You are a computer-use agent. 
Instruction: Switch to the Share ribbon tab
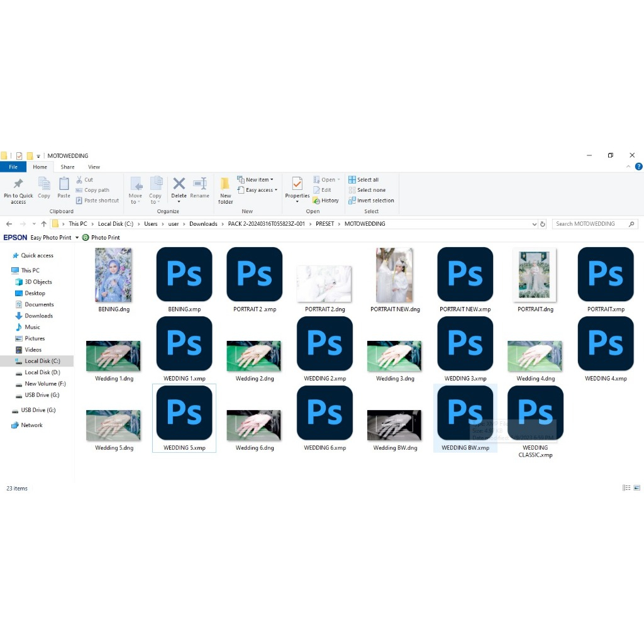[67, 167]
